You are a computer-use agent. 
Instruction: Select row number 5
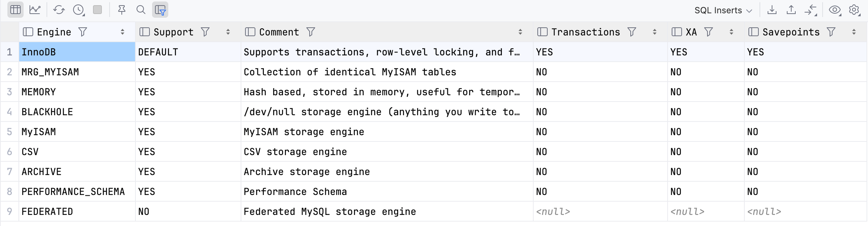tap(10, 132)
